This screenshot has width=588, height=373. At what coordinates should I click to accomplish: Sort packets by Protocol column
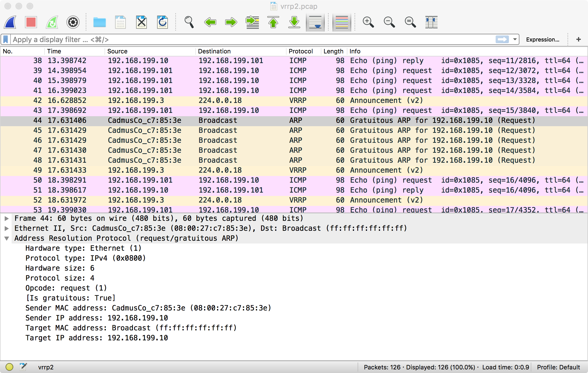301,51
